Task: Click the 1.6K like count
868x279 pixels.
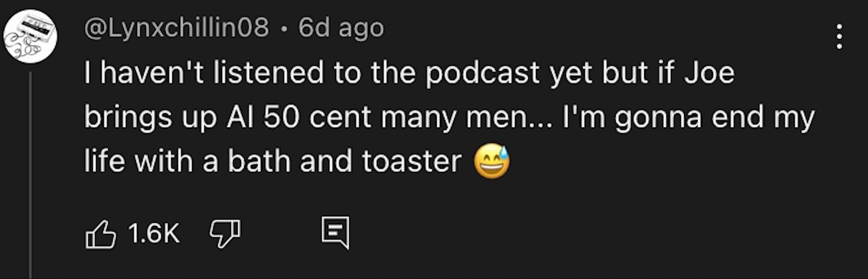Action: coord(154,233)
